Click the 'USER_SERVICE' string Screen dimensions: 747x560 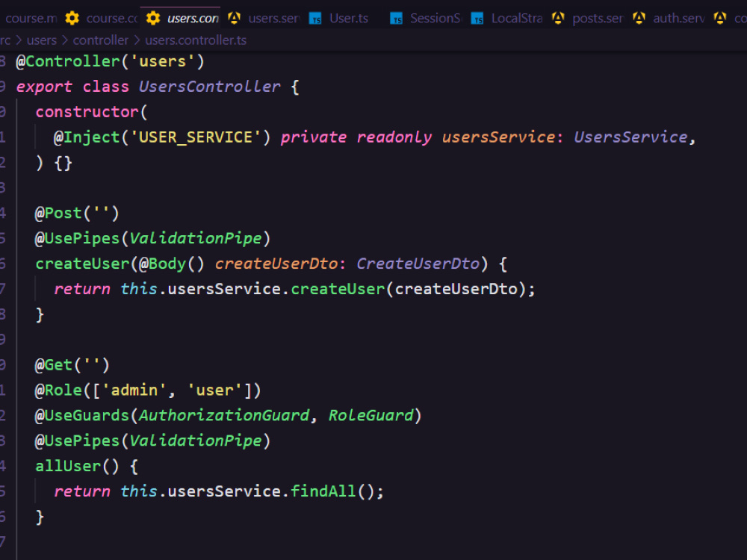pyautogui.click(x=195, y=137)
